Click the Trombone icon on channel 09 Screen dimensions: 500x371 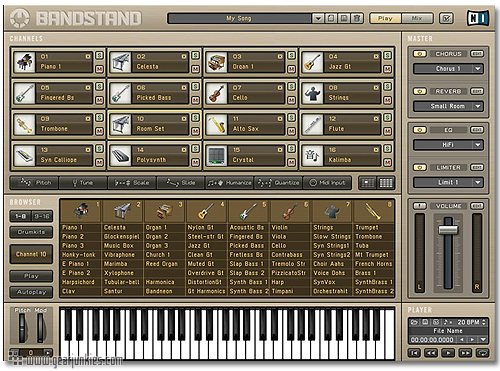pyautogui.click(x=24, y=124)
